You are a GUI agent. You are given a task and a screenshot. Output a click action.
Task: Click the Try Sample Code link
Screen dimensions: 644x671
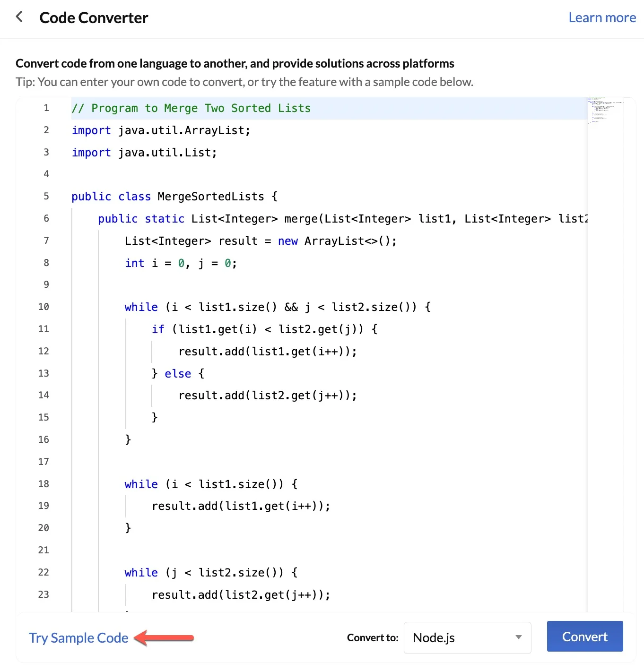[78, 638]
